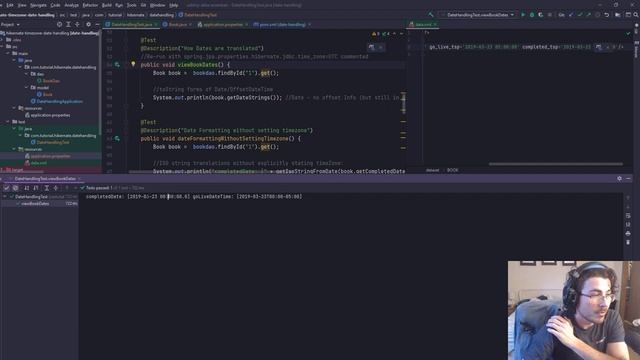This screenshot has height=360, width=640.
Task: Open Book class in project tree
Action: [45, 94]
